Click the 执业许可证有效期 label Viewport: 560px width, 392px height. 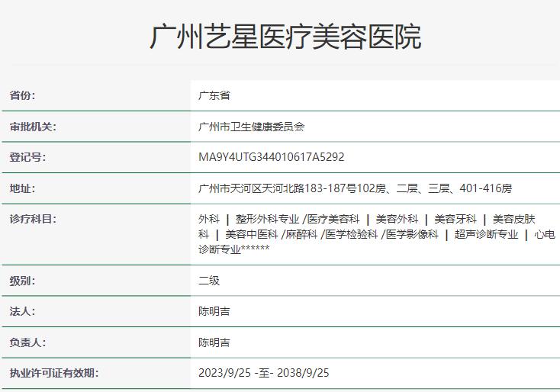click(x=54, y=373)
